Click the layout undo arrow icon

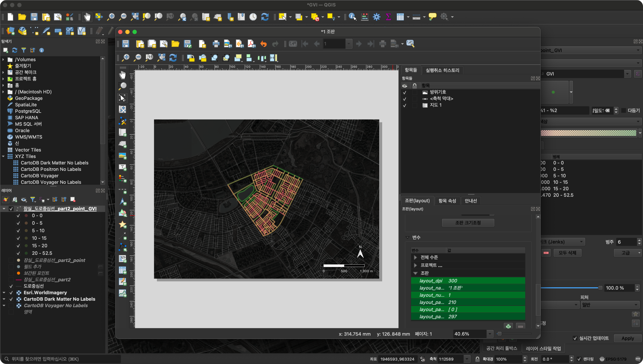(263, 44)
